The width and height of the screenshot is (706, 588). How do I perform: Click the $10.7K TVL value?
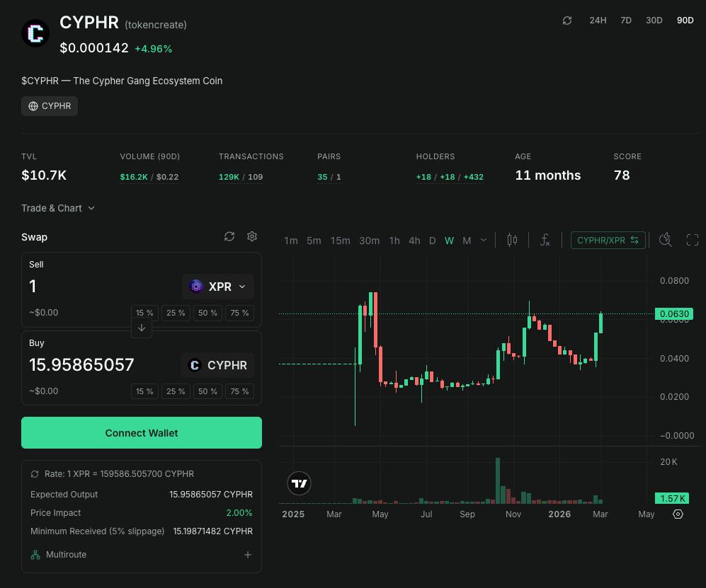pos(44,175)
